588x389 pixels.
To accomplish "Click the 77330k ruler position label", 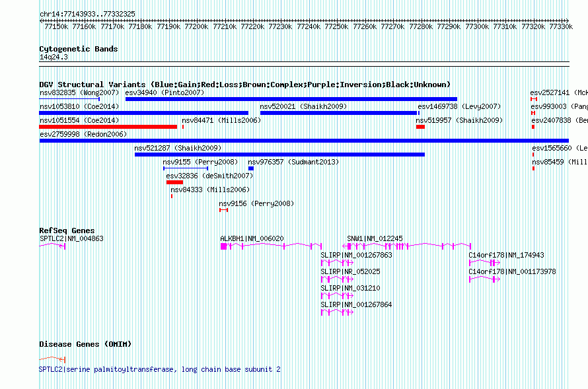I will (x=561, y=26).
